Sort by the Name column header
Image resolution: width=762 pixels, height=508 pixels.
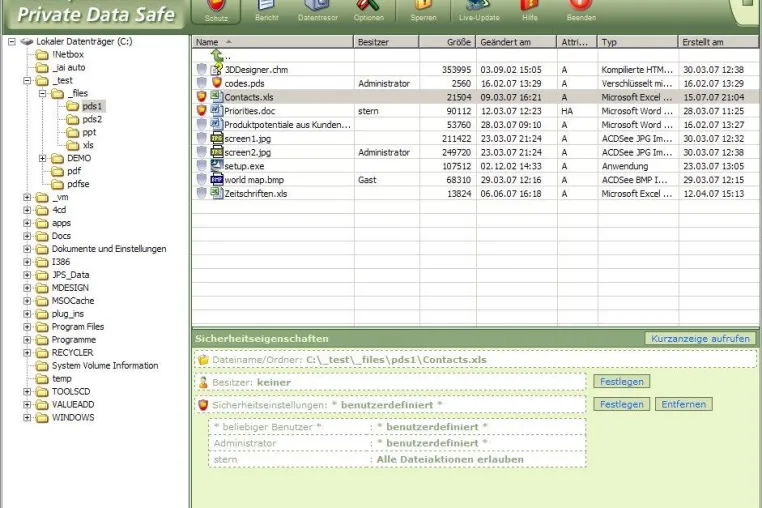point(273,42)
